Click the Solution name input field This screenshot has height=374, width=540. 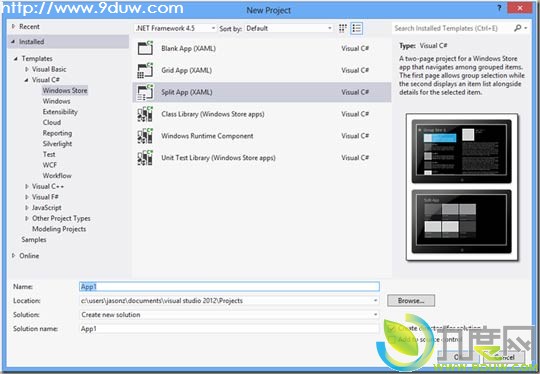click(229, 329)
